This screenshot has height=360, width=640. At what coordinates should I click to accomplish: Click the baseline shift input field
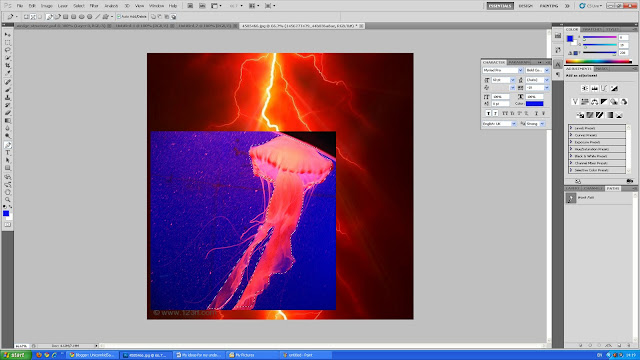pyautogui.click(x=500, y=104)
